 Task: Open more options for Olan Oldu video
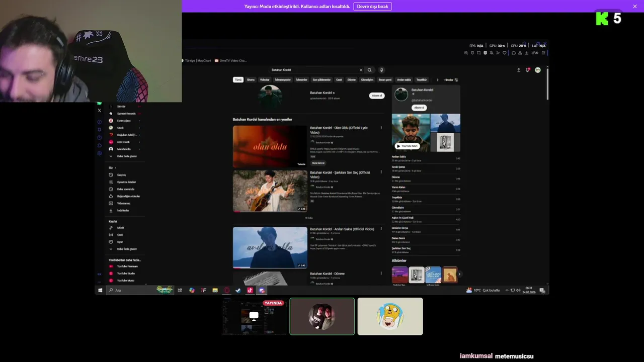pos(381,128)
